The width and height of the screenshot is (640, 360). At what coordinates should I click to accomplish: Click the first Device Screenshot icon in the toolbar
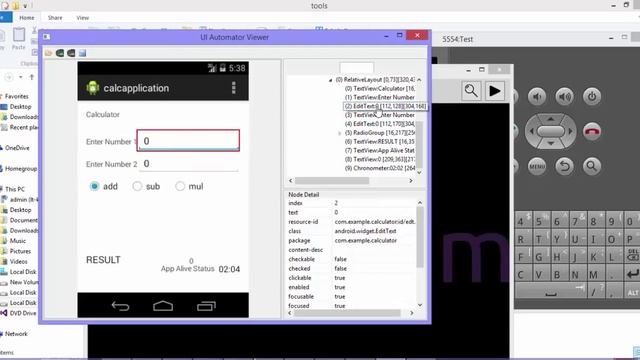60,53
